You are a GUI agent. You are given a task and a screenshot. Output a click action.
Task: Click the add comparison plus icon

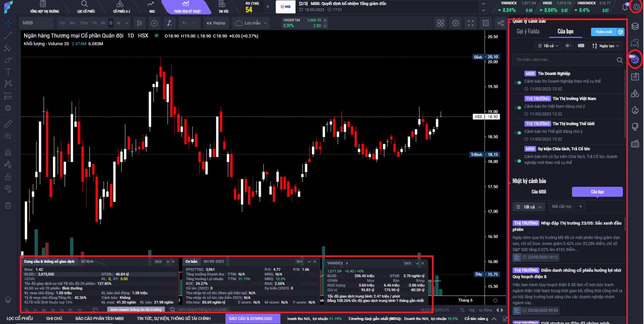[x=154, y=23]
